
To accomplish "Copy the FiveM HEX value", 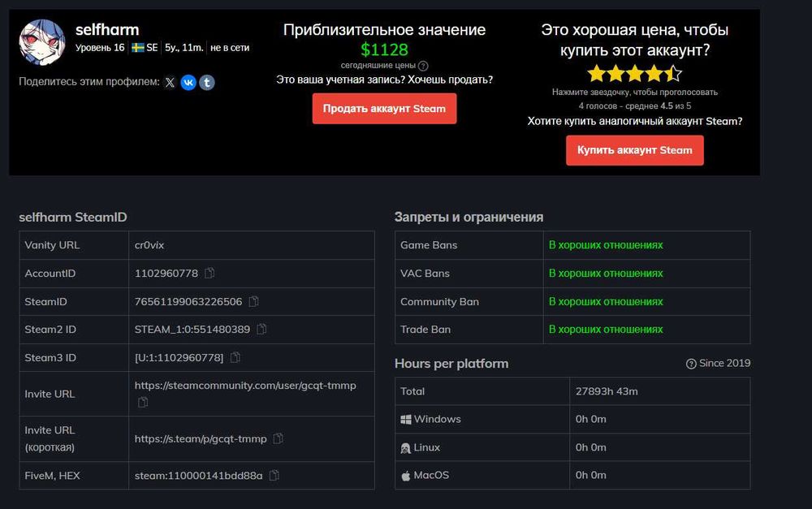I will coord(274,476).
